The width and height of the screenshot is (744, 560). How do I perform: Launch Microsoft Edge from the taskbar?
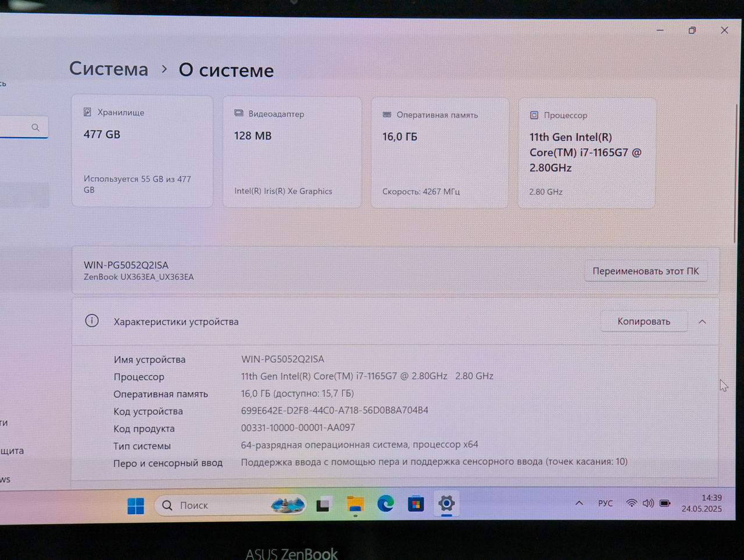click(x=385, y=504)
